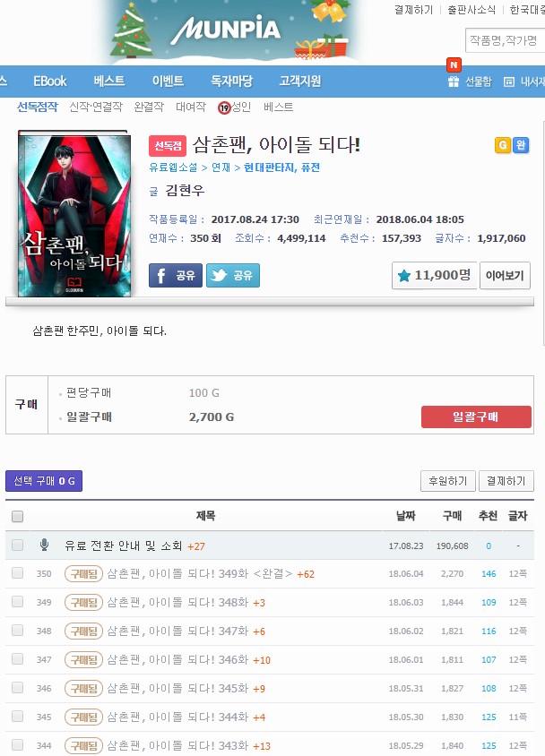Click the 현대판타지, 퓨전 genre link
Viewport: 545px width, 756px height.
tap(282, 168)
